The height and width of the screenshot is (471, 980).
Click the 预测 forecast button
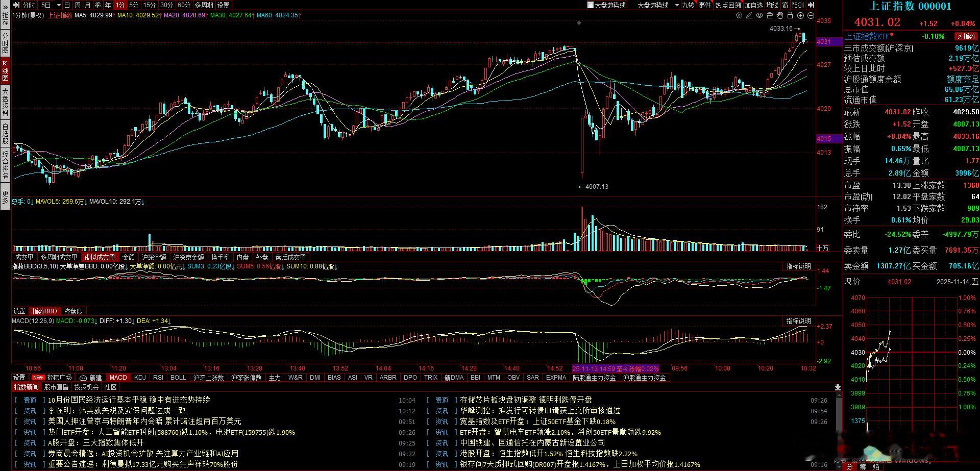coord(798,5)
